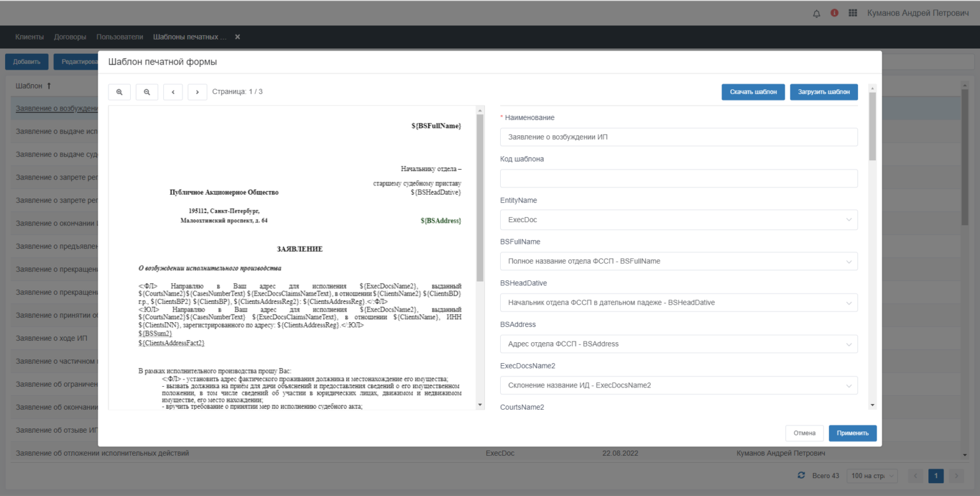Click the Всего 43 total count
980x496 pixels.
826,476
